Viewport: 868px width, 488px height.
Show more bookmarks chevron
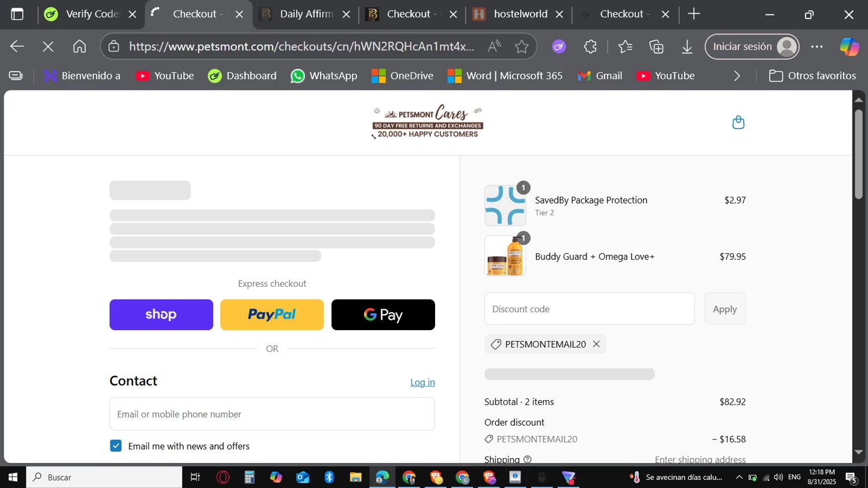(737, 76)
